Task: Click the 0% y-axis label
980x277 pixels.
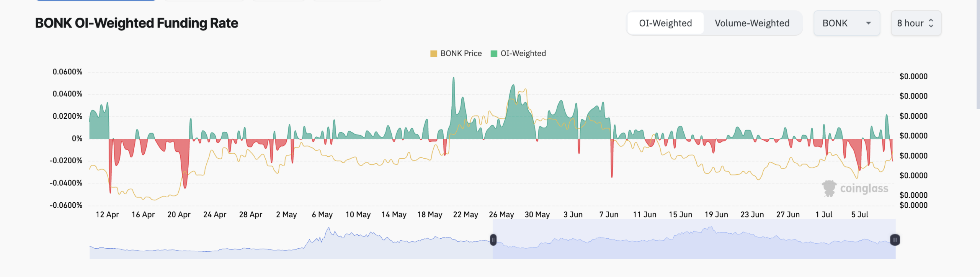Action: 77,139
